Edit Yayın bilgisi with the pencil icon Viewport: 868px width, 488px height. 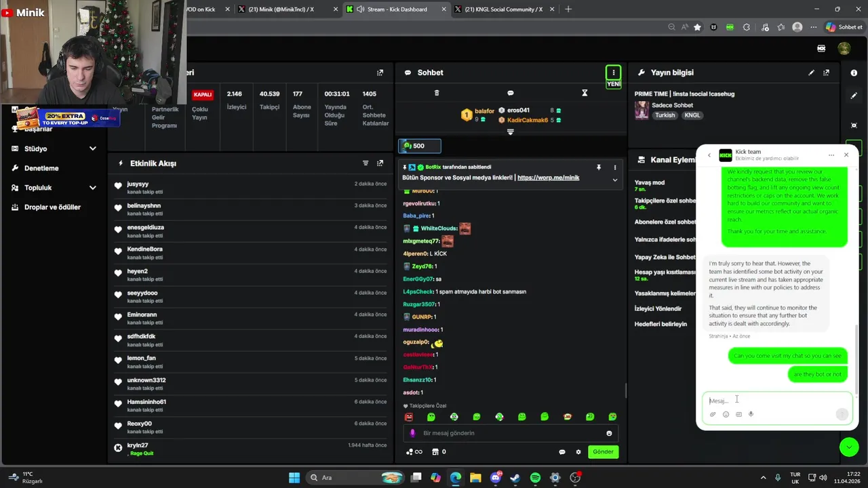(811, 73)
